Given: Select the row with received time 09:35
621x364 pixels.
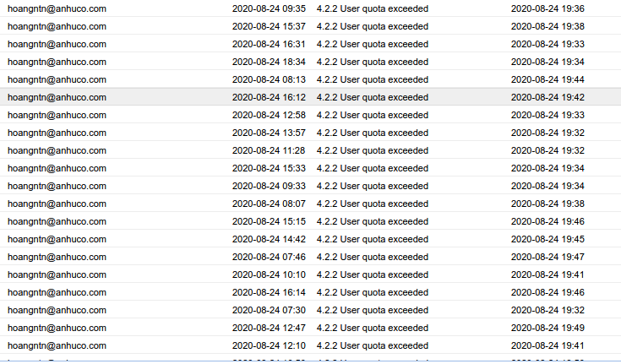Looking at the screenshot, I should click(x=311, y=8).
